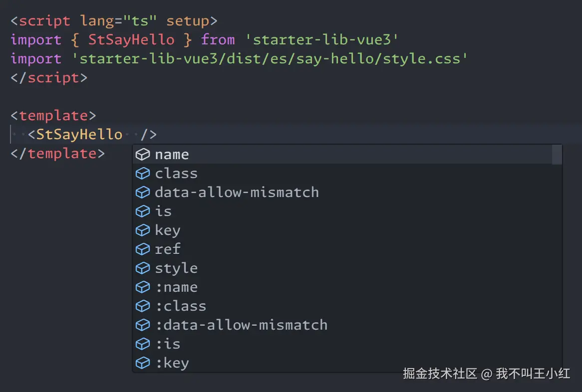582x392 pixels.
Task: Click the property icon next to key
Action: pyautogui.click(x=143, y=230)
